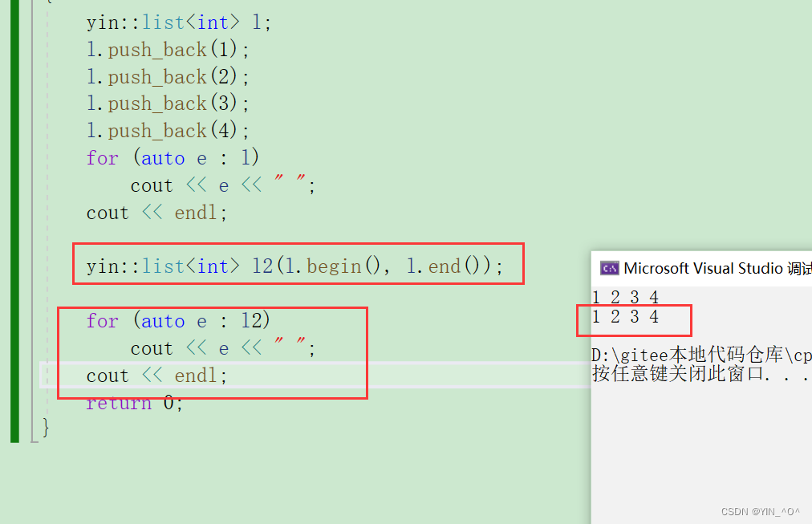Select the auto keyword in the first for loop
812x524 pixels.
[x=163, y=157]
